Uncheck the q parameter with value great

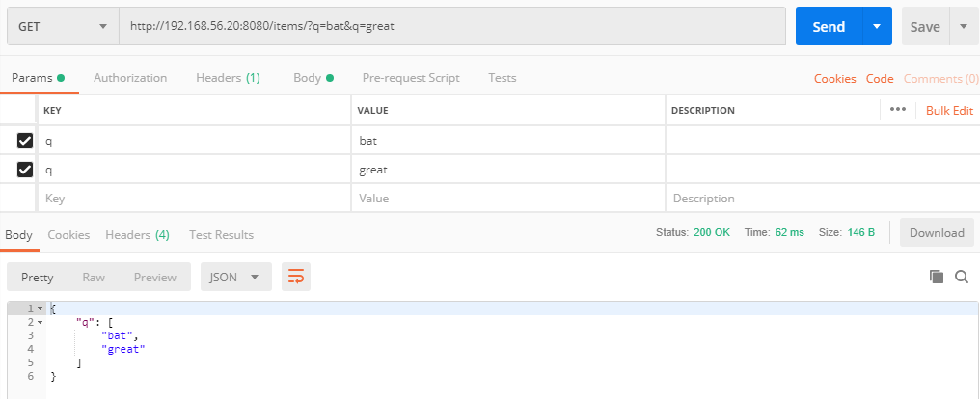25,170
